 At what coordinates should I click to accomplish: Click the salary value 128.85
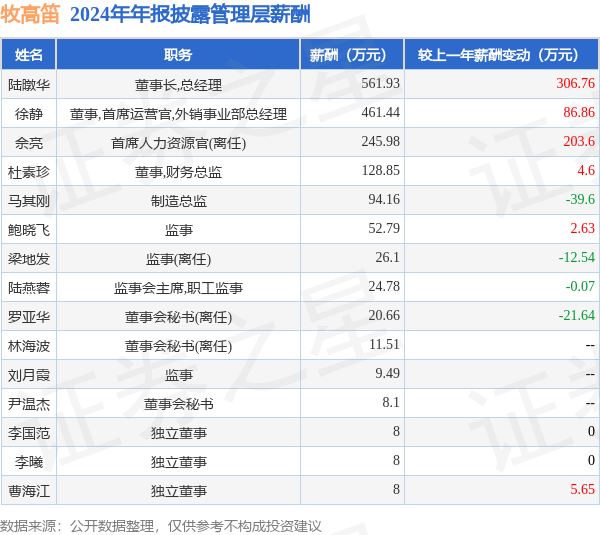point(380,170)
